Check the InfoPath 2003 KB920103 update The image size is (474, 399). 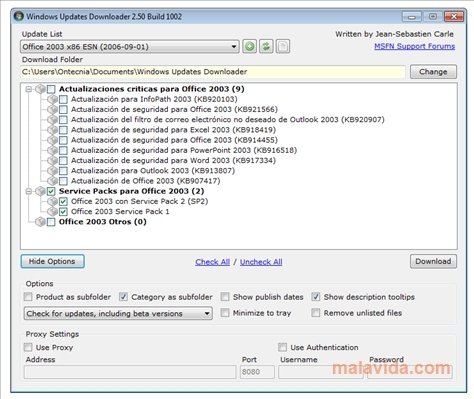click(x=63, y=99)
